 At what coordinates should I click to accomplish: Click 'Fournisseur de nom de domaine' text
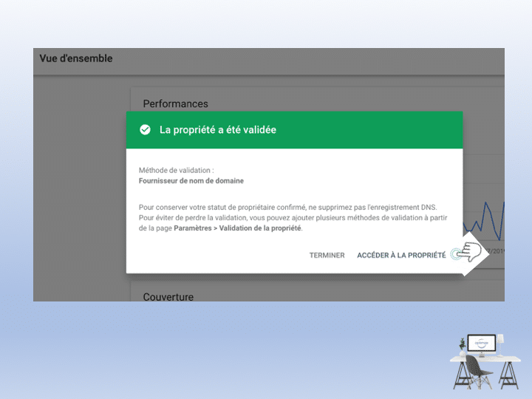pyautogui.click(x=191, y=181)
